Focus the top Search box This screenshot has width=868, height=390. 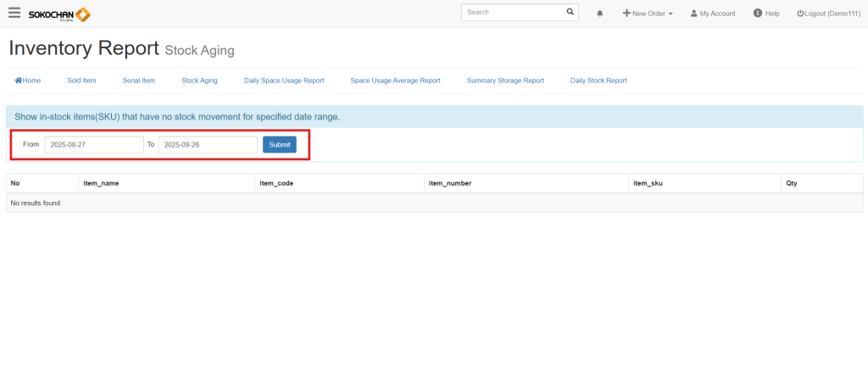click(513, 13)
